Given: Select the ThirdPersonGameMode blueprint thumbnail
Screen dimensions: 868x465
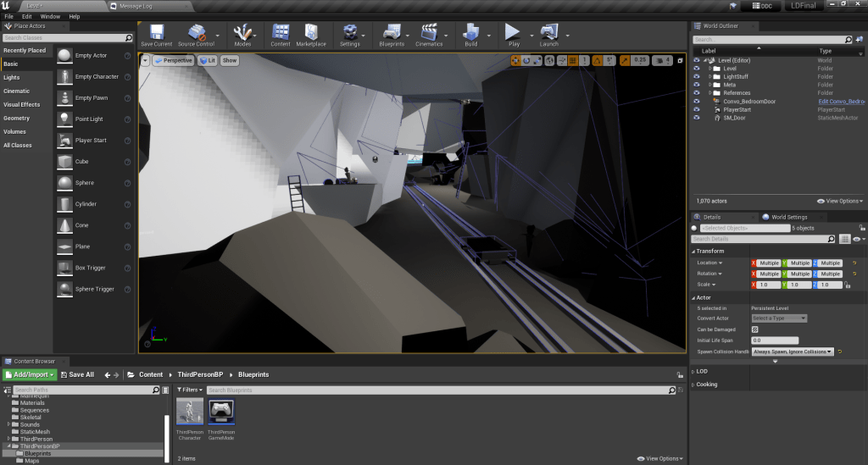Looking at the screenshot, I should point(221,412).
